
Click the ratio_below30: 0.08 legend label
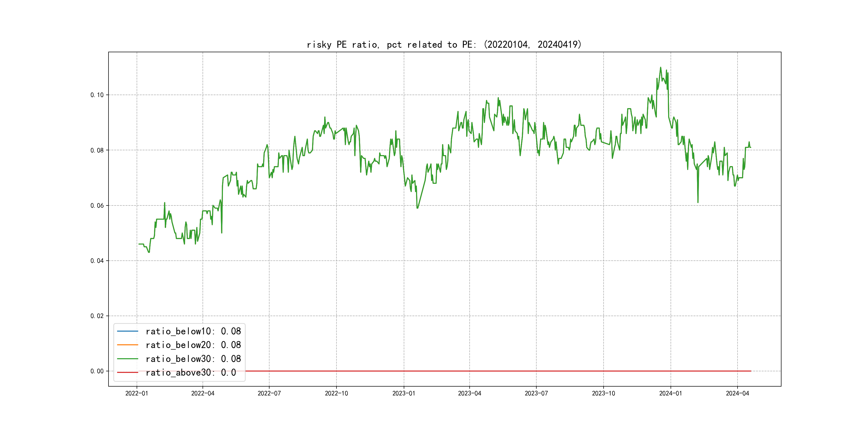tap(193, 359)
